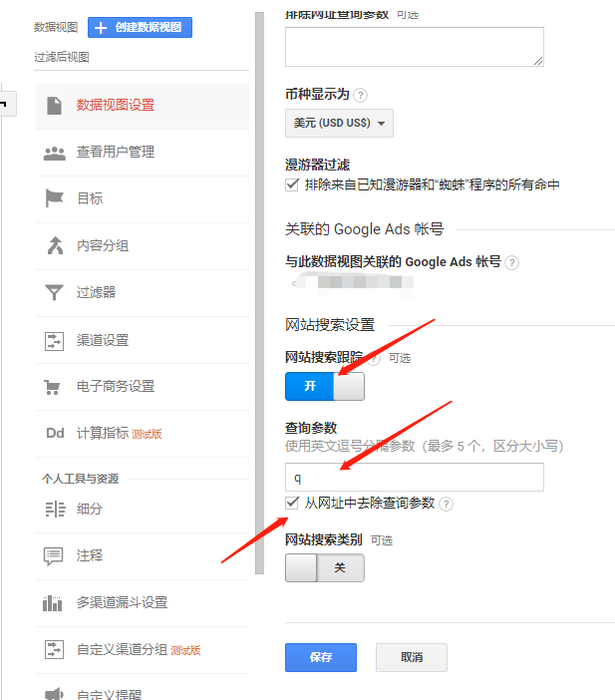This screenshot has width=615, height=700.
Task: Click help icon next to 从网址中去除查询参数
Action: 446,504
